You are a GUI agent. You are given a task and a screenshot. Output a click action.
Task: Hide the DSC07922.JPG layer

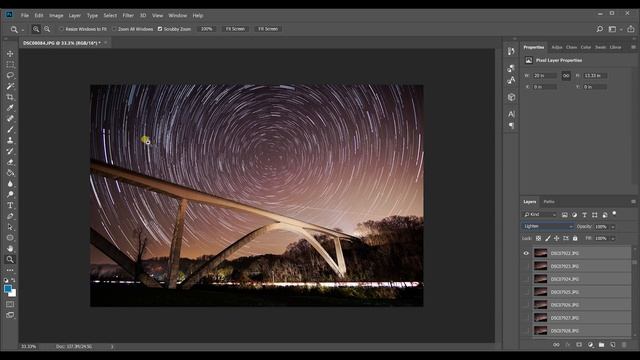[x=526, y=253]
